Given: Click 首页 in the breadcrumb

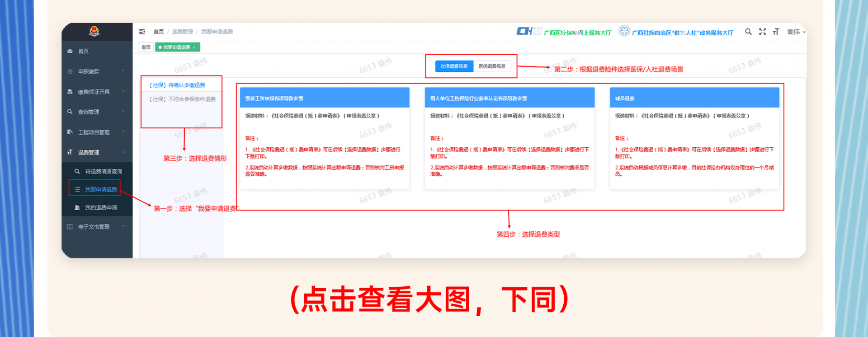Looking at the screenshot, I should click(159, 32).
